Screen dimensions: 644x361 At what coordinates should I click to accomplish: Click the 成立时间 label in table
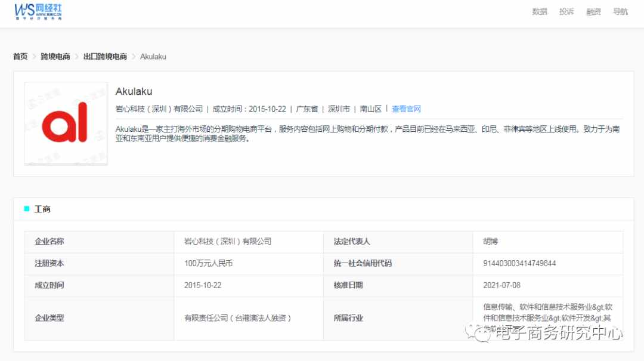click(x=49, y=285)
